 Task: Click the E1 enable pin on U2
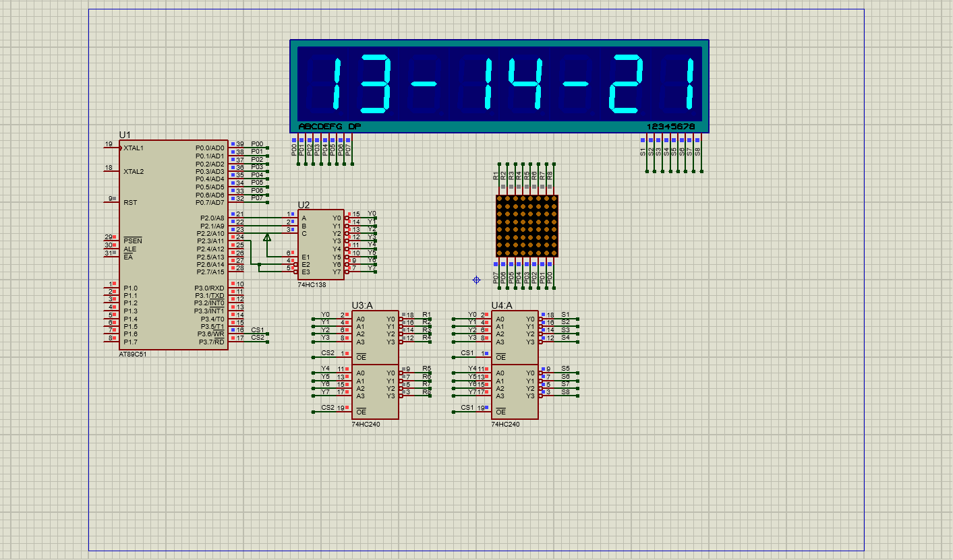point(306,257)
